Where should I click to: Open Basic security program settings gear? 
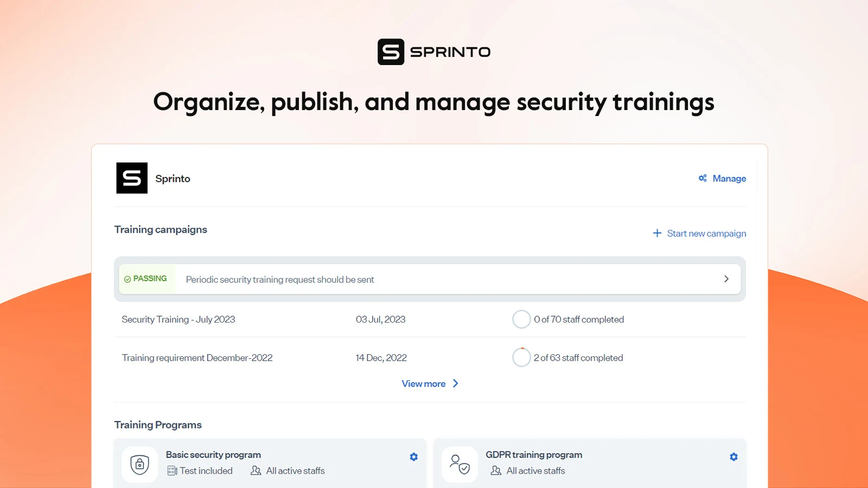(x=413, y=457)
